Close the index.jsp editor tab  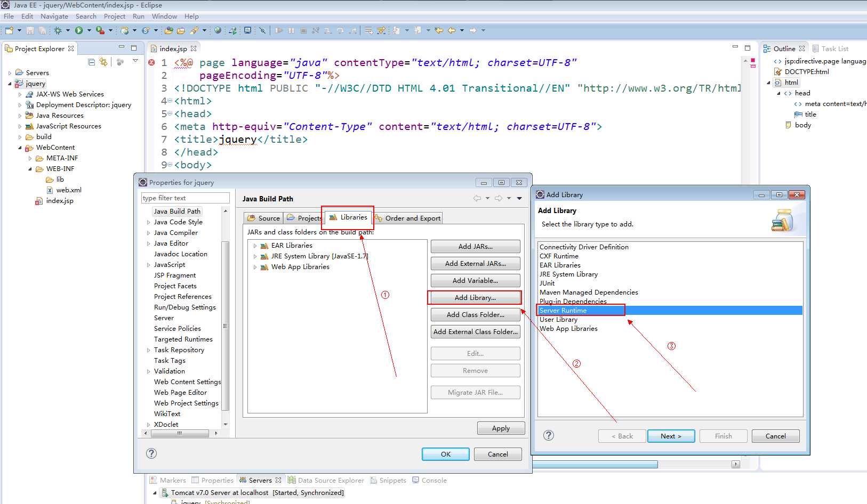click(x=194, y=48)
